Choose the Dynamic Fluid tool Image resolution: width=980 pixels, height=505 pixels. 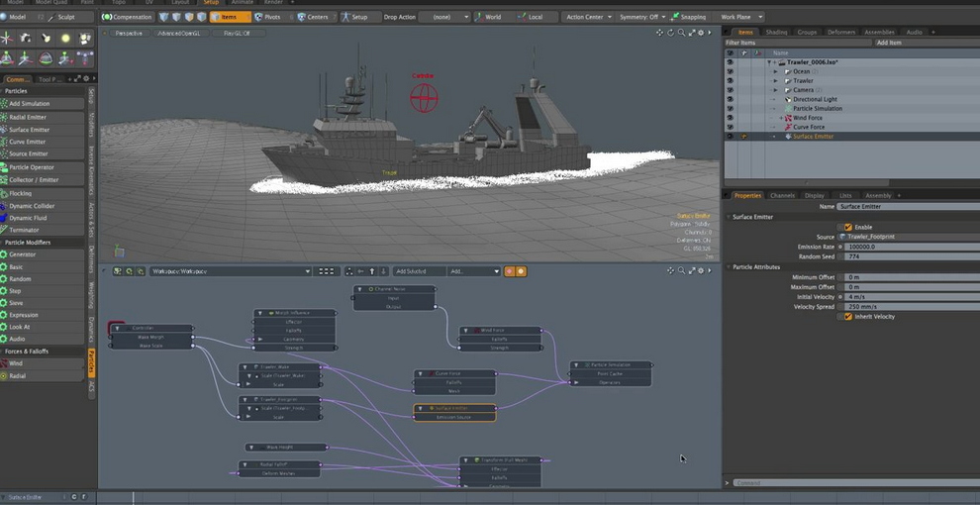[x=28, y=218]
